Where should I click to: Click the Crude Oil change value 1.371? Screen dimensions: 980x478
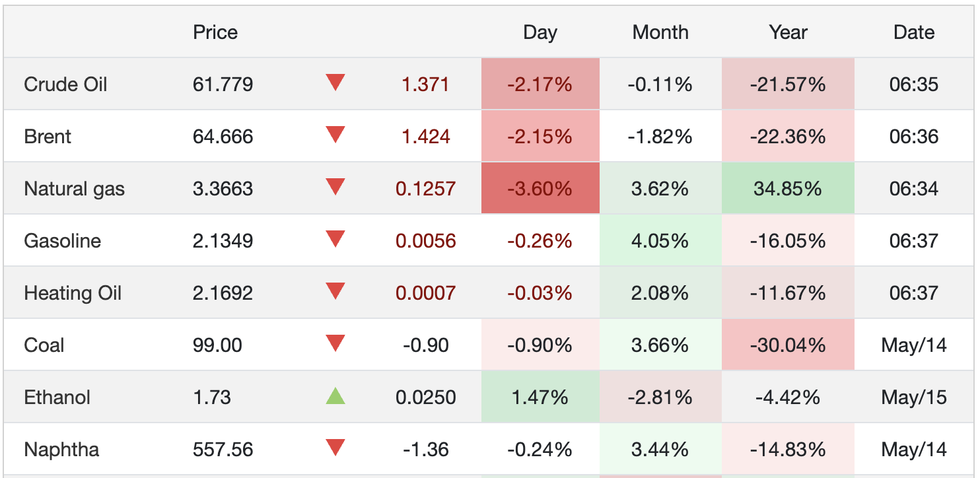point(425,85)
